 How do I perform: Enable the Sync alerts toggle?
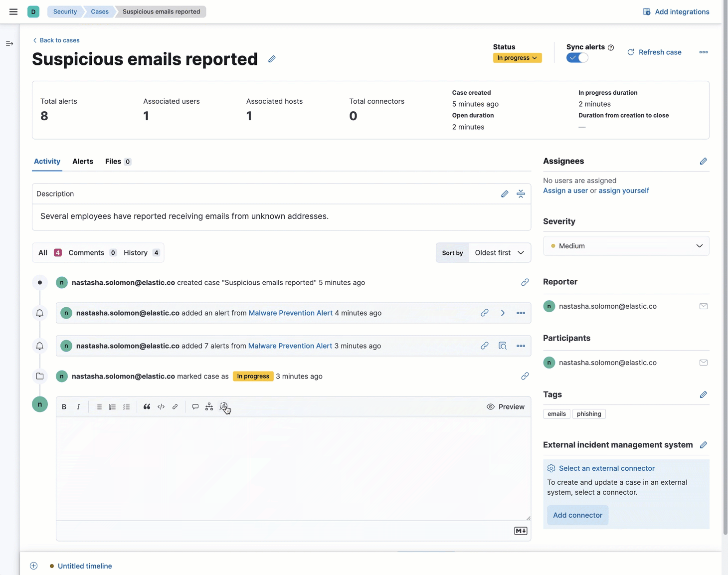577,57
